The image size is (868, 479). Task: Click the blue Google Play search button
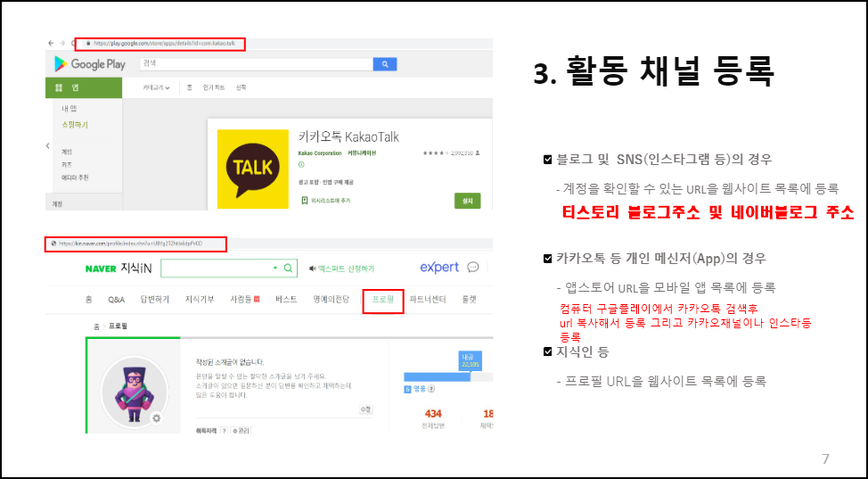tap(385, 64)
